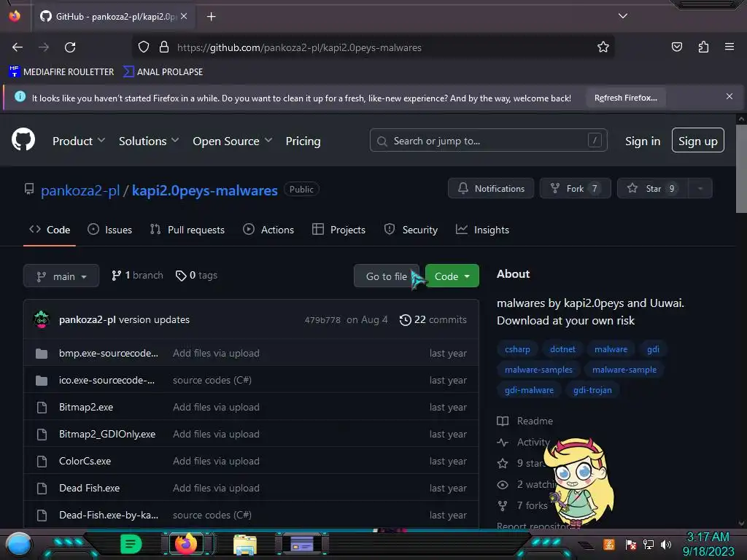Open a new tab with plus

211,17
